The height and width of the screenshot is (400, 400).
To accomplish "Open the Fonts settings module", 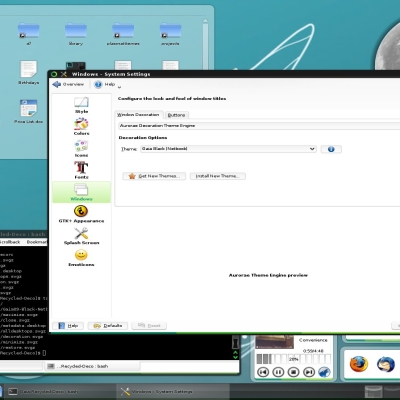I will click(x=81, y=170).
